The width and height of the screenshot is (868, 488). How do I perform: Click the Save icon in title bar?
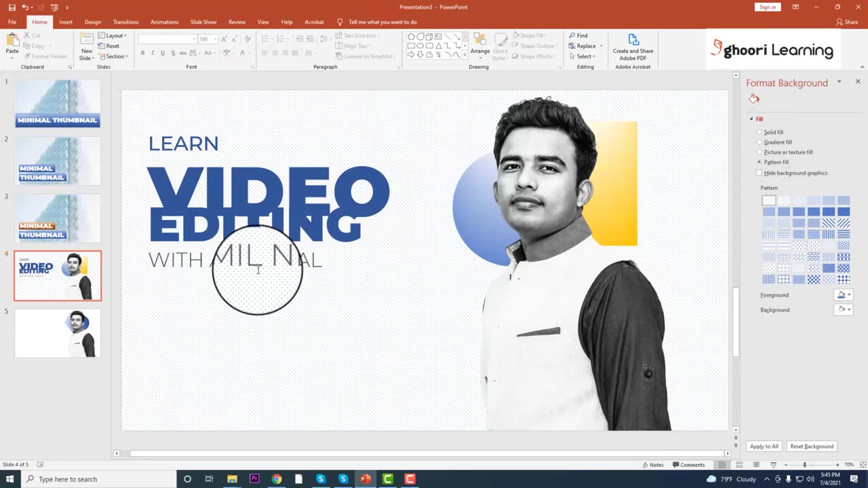pyautogui.click(x=12, y=7)
